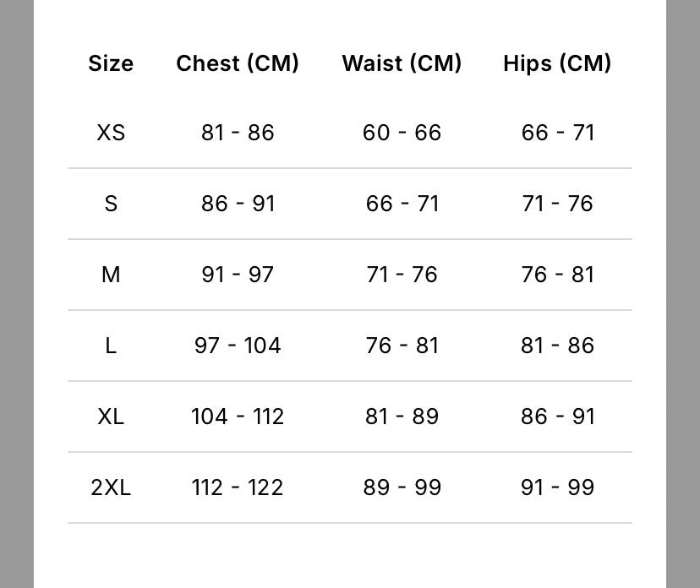Click waist value 66 - 71

tap(402, 204)
